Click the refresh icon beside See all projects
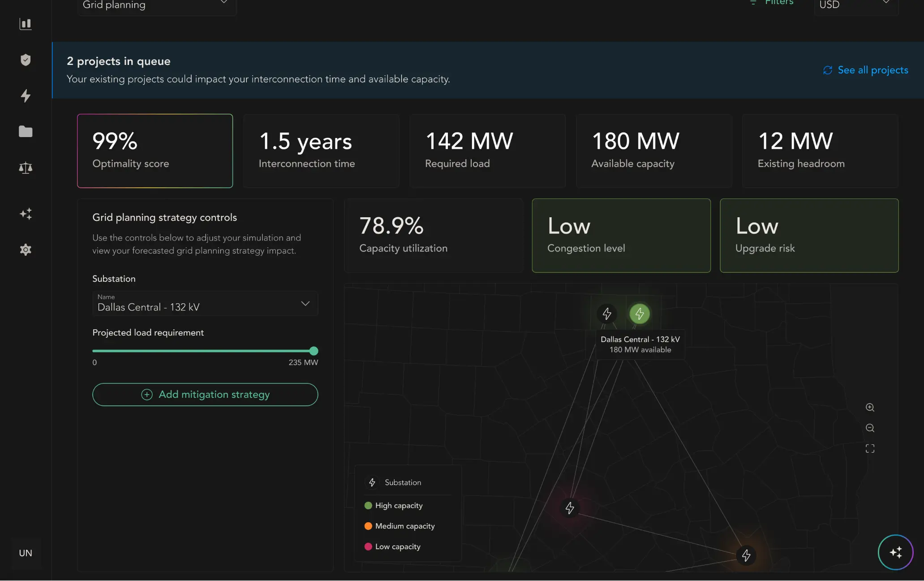Viewport: 924px width, 581px height. pos(828,70)
